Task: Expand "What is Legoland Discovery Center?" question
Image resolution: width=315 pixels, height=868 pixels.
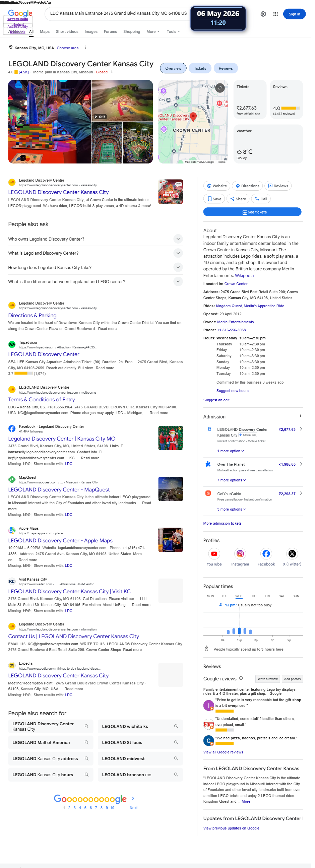Action: [x=96, y=253]
